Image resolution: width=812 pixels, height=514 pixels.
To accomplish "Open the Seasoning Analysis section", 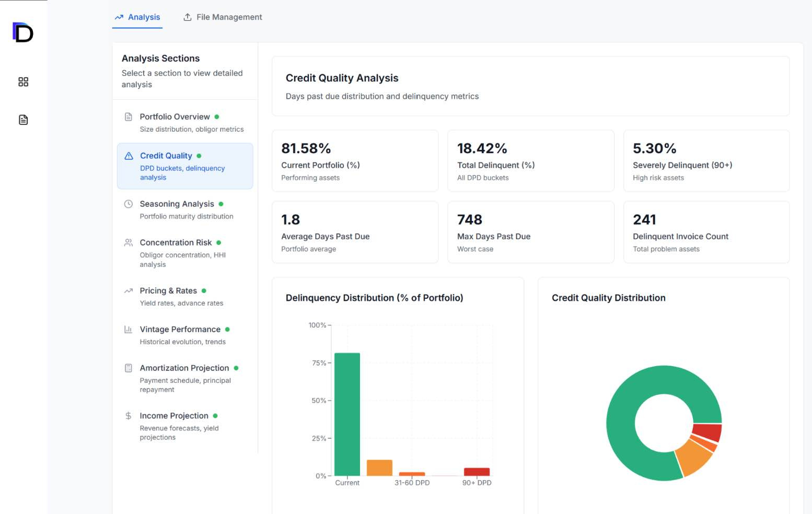I will (x=177, y=204).
